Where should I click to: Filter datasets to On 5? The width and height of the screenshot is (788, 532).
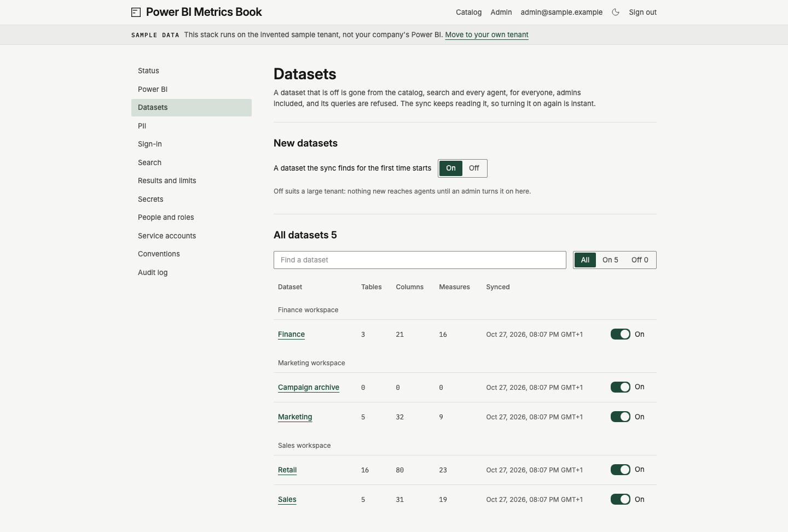coord(610,260)
